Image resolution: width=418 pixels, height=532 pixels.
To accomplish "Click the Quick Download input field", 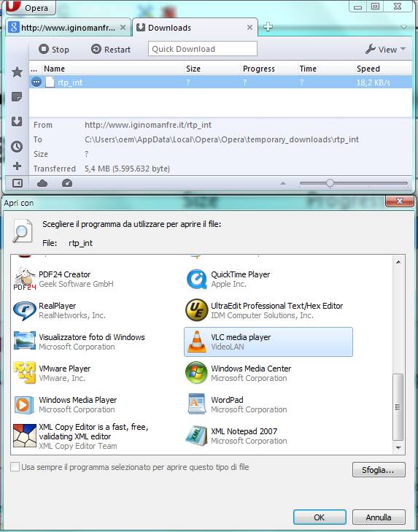I will [203, 49].
